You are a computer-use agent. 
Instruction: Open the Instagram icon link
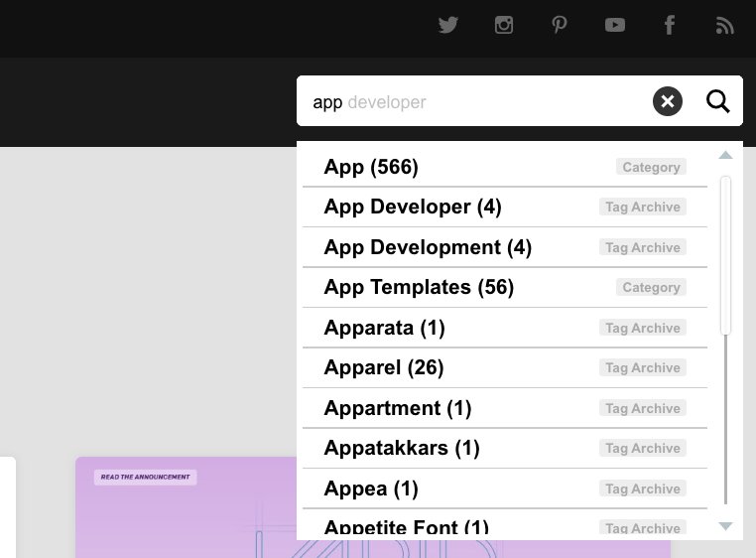[x=504, y=25]
